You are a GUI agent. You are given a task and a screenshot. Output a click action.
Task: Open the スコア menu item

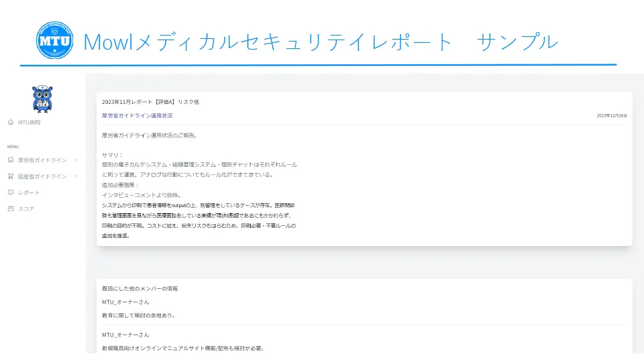[26, 208]
